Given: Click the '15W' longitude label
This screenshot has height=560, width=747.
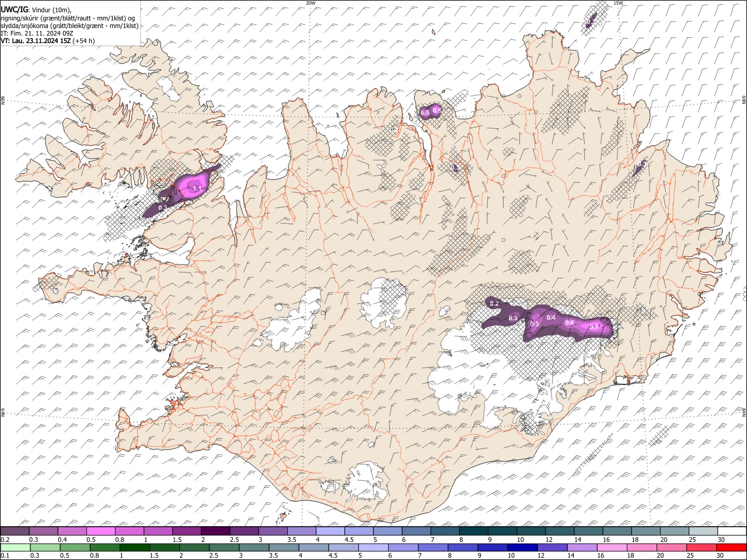Looking at the screenshot, I should coord(618,3).
